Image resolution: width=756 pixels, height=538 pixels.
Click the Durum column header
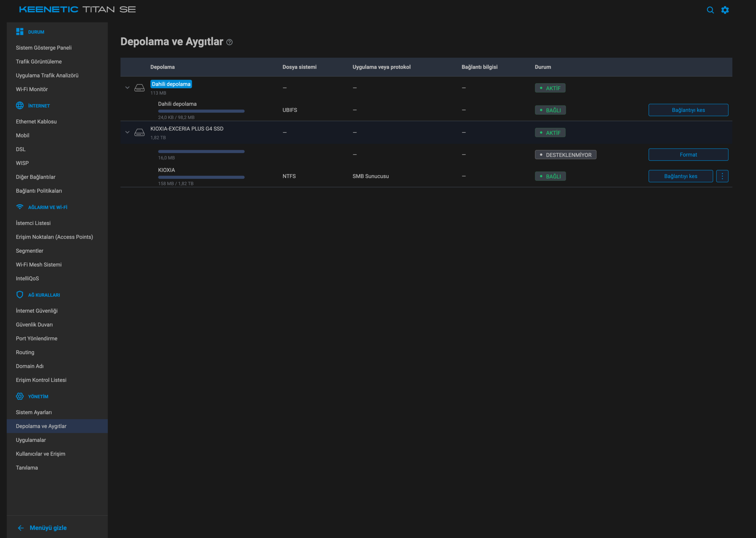[x=543, y=67]
